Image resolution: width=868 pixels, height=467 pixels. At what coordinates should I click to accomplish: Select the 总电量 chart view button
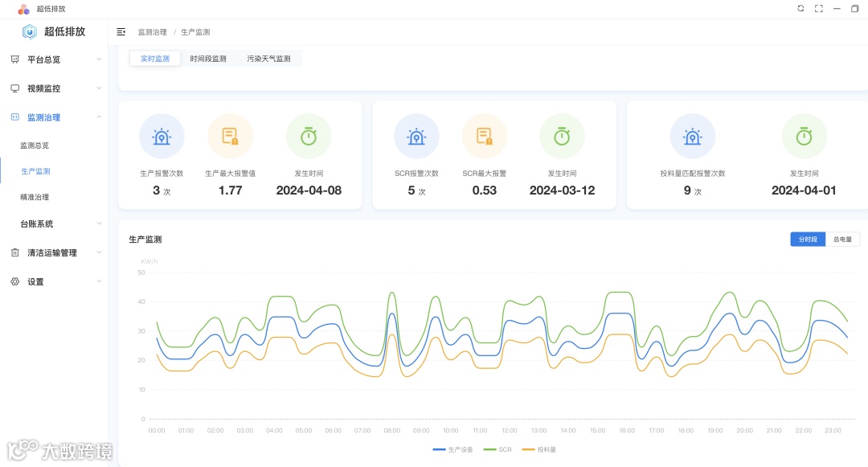[842, 239]
